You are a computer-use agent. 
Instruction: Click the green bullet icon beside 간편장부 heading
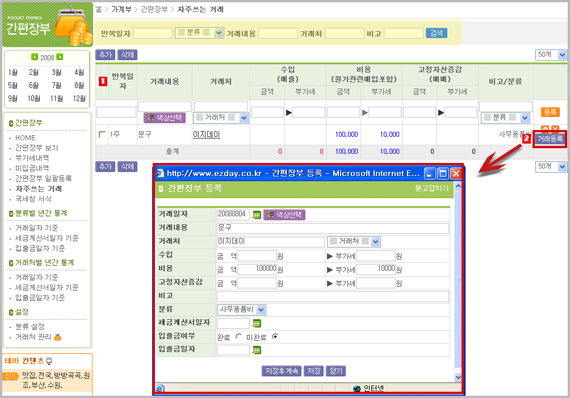11,123
